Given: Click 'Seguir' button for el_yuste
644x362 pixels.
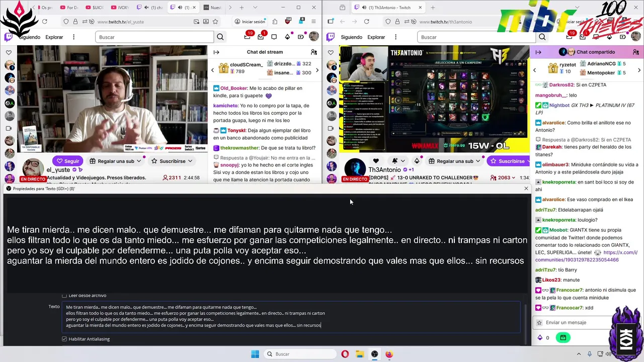Looking at the screenshot, I should click(68, 161).
